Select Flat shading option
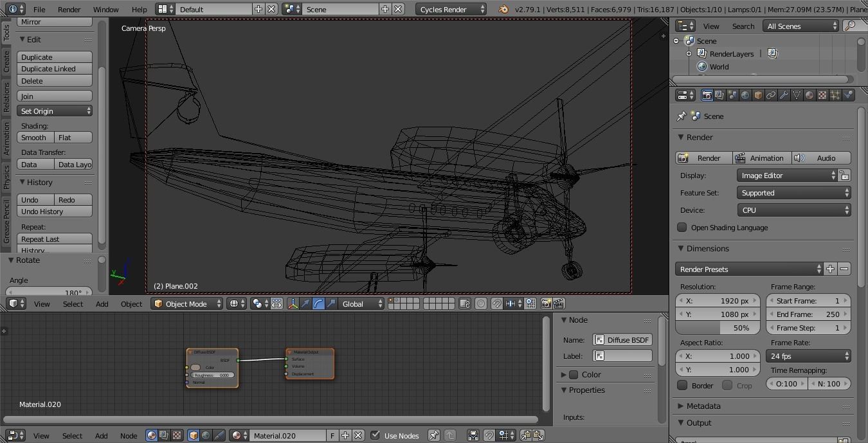 point(73,138)
